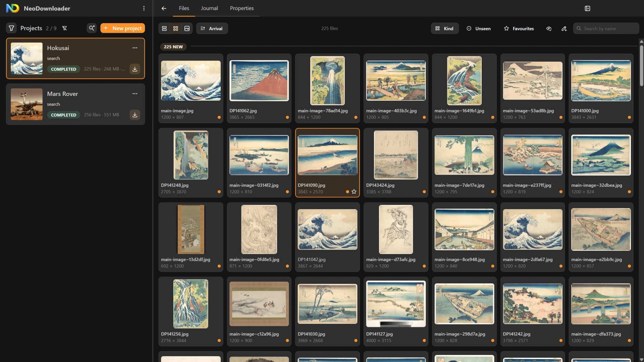Select main-image~13d2df.jpg file name
Viewport: 644px width, 362px height.
[x=185, y=260]
